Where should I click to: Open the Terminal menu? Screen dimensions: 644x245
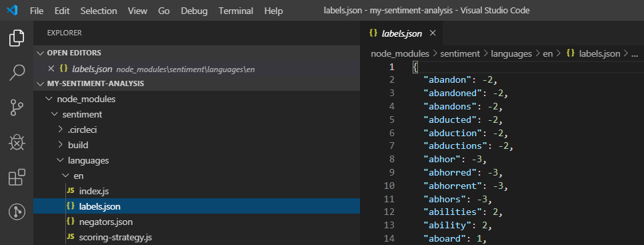point(236,11)
